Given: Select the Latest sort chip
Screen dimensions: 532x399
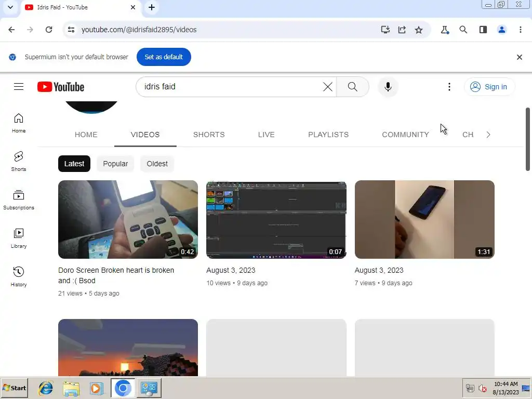Looking at the screenshot, I should tap(74, 164).
